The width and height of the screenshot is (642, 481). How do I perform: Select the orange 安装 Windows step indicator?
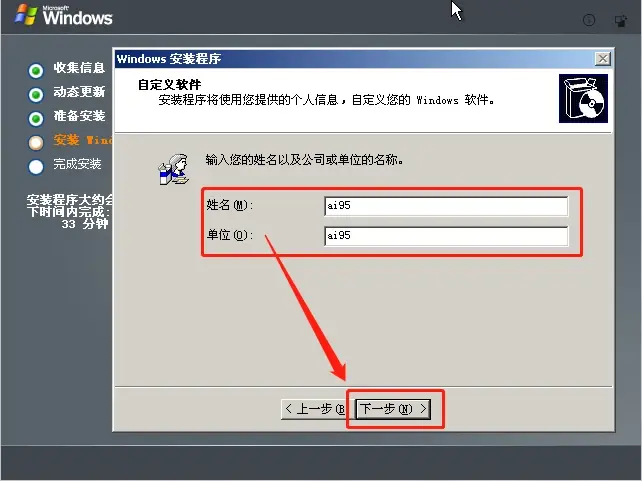[x=36, y=143]
